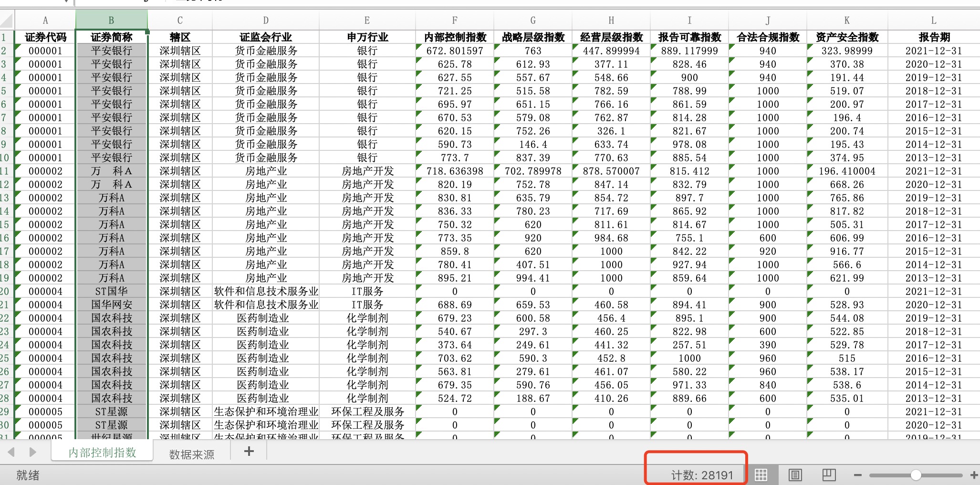The width and height of the screenshot is (980, 485).
Task: Click the zoom out minus icon
Action: click(x=858, y=475)
